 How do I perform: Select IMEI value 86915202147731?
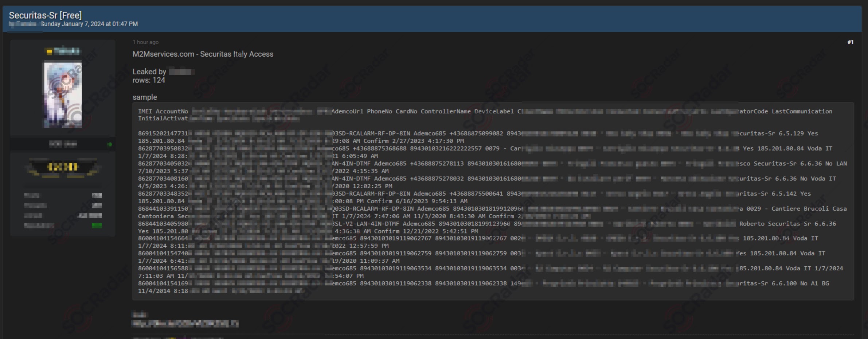click(x=163, y=134)
